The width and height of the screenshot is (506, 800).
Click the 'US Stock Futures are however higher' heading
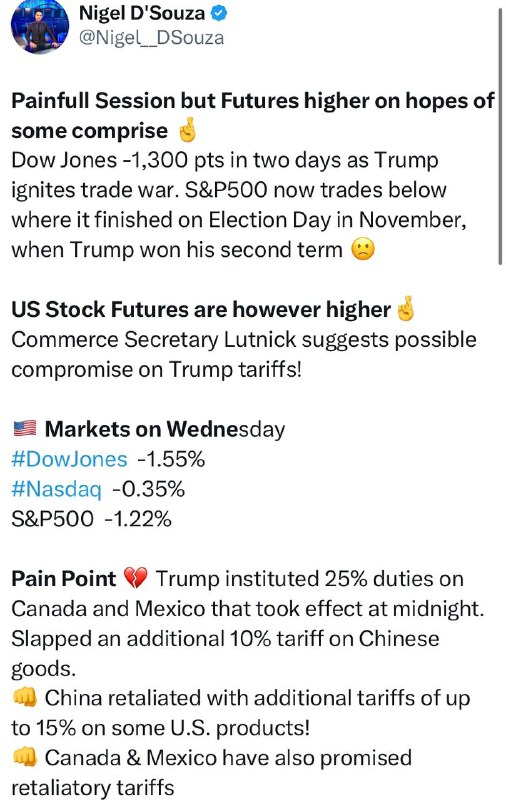201,310
